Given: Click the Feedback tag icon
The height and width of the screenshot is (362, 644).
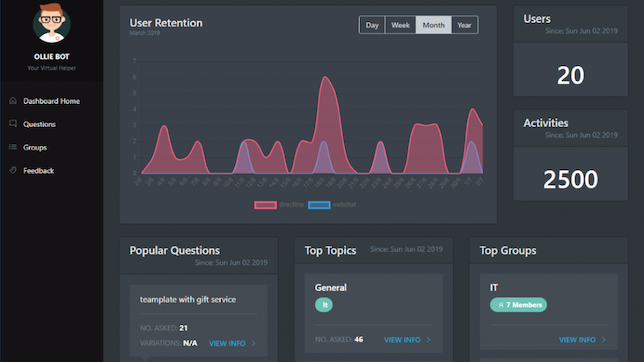Looking at the screenshot, I should click(13, 170).
